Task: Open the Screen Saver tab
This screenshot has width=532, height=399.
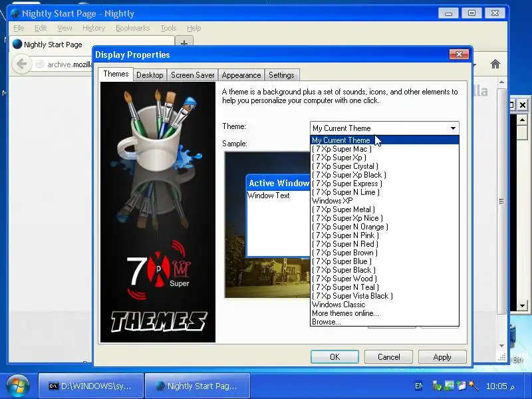Action: 192,75
